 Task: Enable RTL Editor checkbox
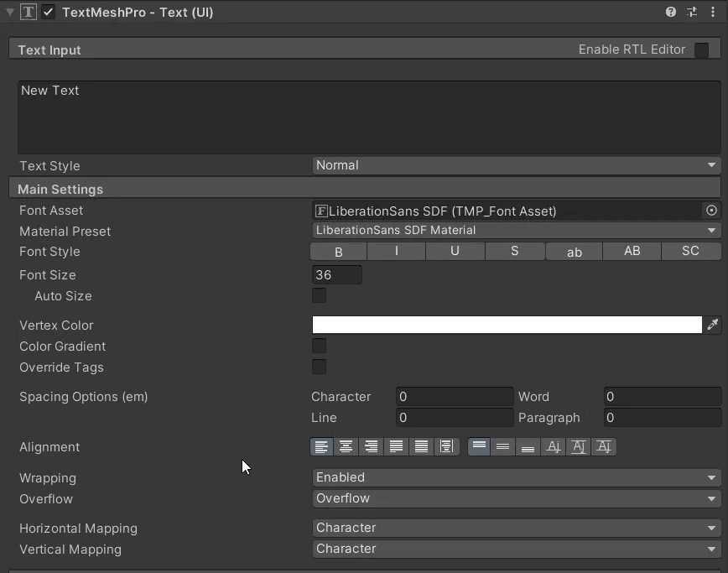click(701, 49)
